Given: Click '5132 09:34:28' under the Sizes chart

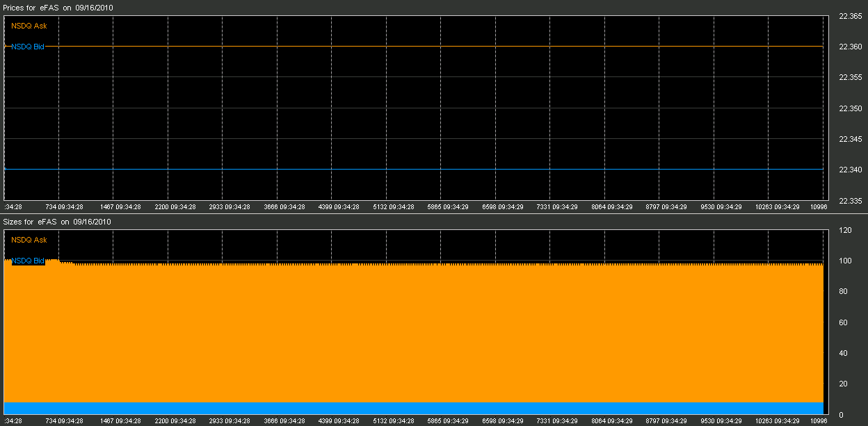Looking at the screenshot, I should point(394,421).
